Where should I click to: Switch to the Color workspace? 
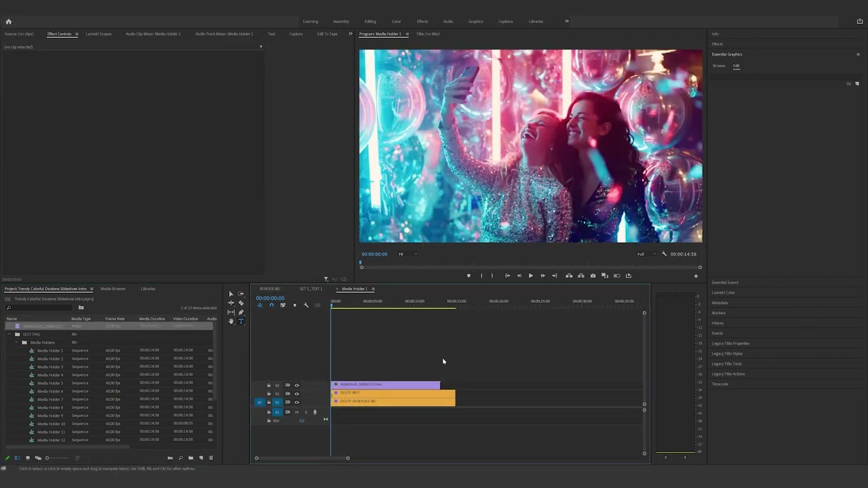pos(397,21)
